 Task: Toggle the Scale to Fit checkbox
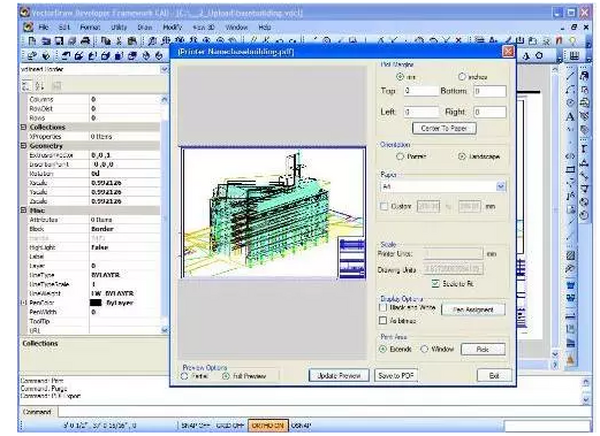[435, 284]
